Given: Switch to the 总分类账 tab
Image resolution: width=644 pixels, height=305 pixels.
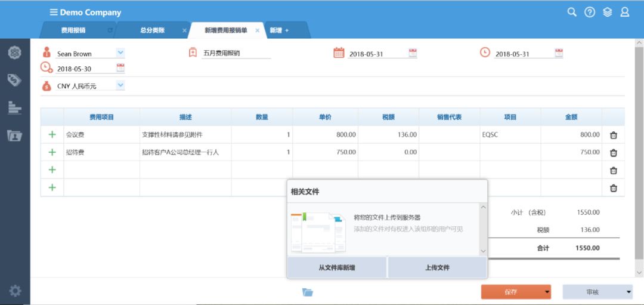Looking at the screenshot, I should click(152, 30).
